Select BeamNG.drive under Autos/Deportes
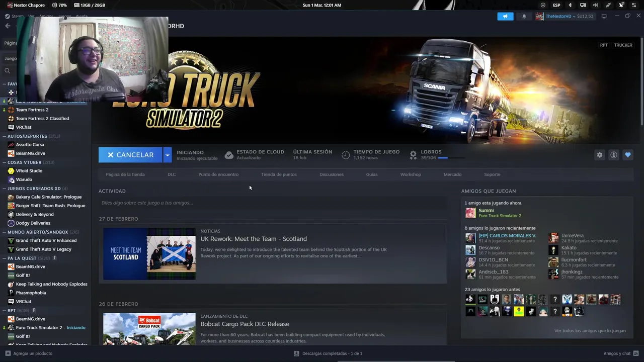This screenshot has width=644, height=362. (30, 153)
